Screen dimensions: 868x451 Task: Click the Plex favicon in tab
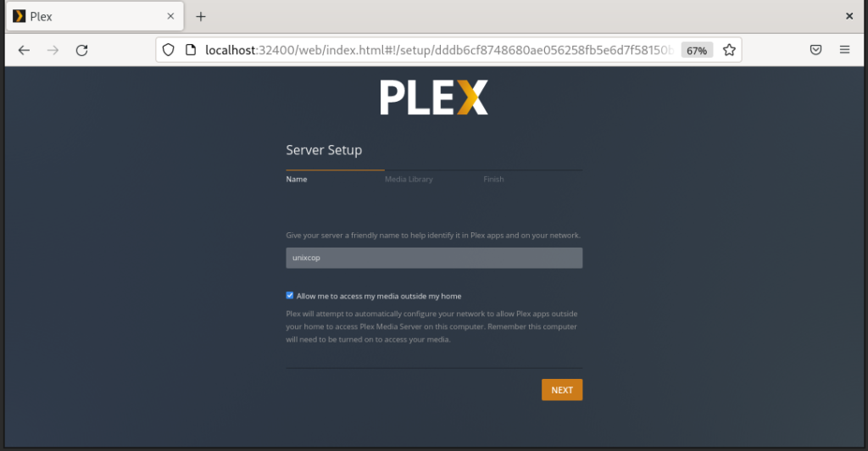[x=19, y=16]
